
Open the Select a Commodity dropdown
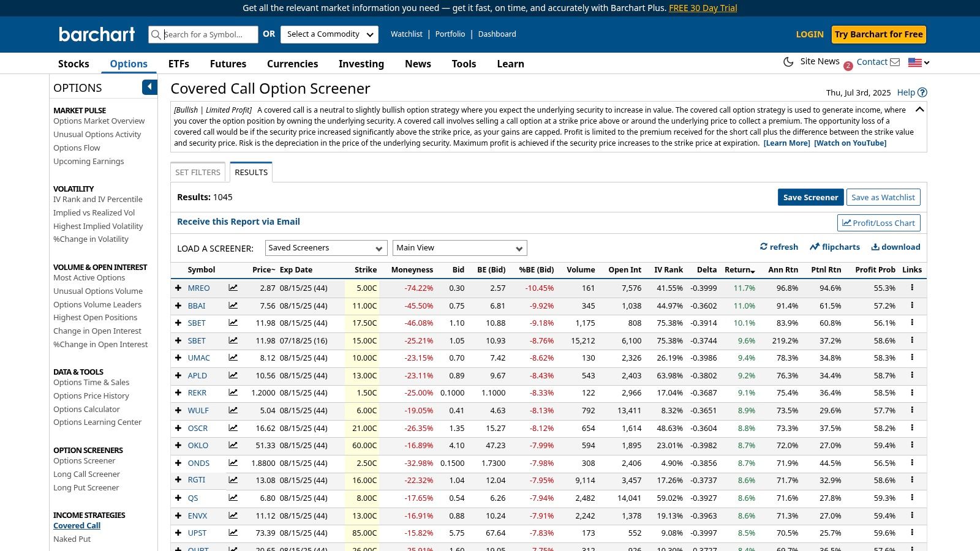[330, 34]
